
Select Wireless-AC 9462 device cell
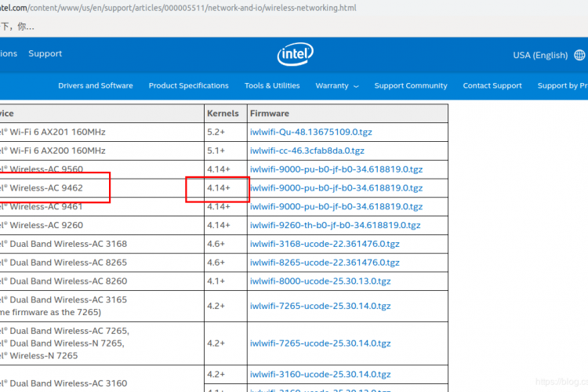tap(102, 188)
